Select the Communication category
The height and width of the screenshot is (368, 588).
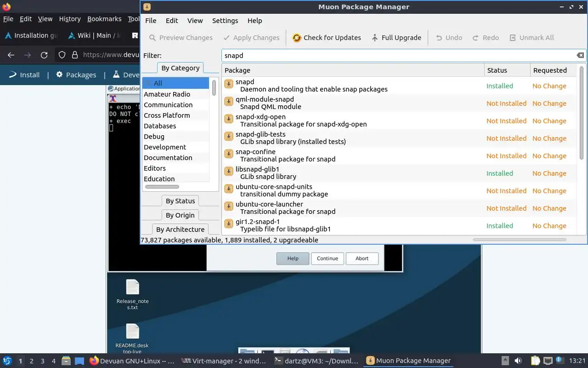175,105
